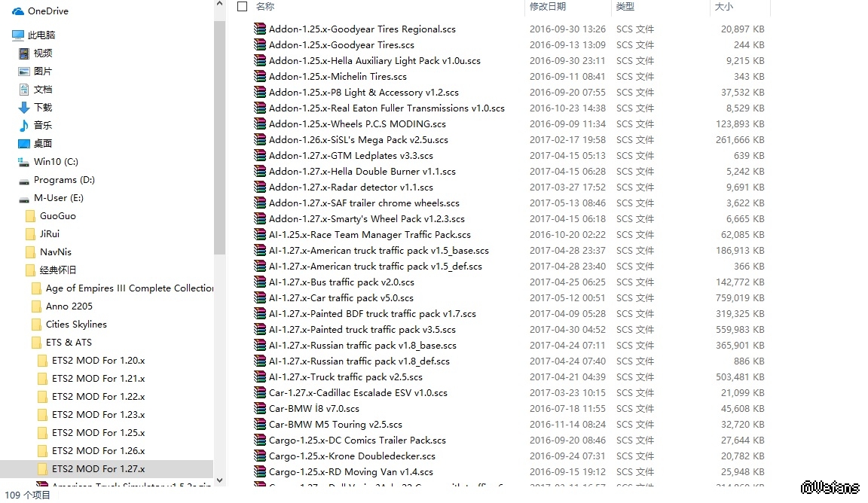The image size is (868, 503).
Task: Click the navigation pane scroll up arrow
Action: (x=220, y=5)
